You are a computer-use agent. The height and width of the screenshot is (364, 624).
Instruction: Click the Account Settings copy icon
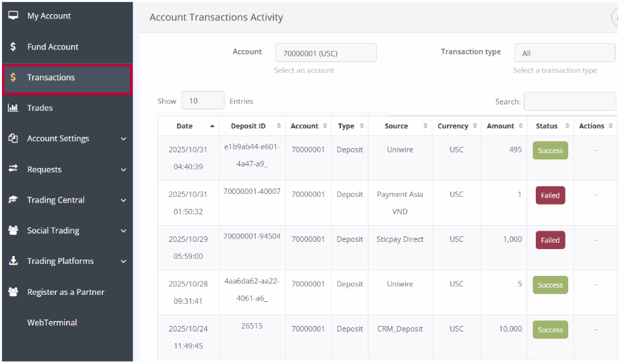click(13, 138)
